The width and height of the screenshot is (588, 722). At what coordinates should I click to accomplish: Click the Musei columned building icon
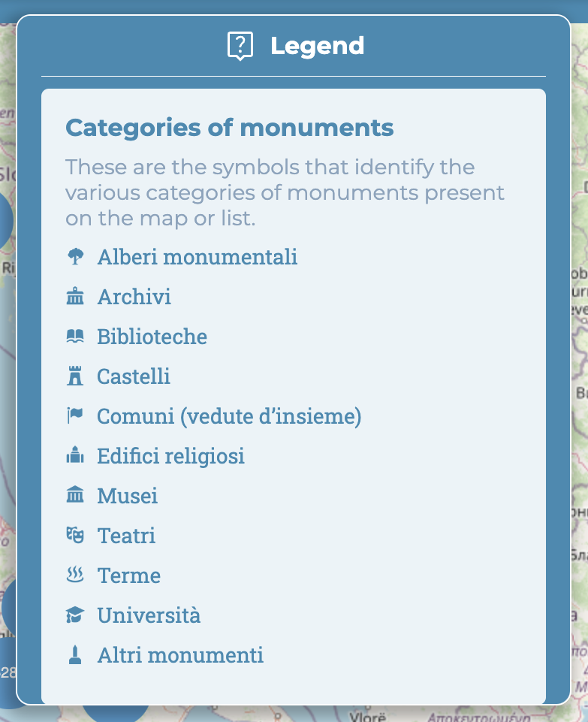[x=75, y=496]
